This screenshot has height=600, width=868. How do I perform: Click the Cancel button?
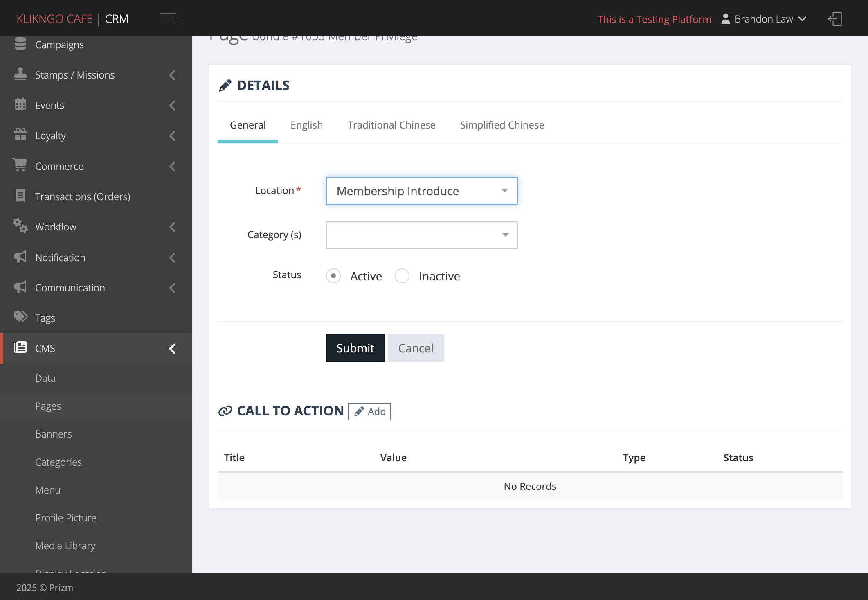(416, 348)
